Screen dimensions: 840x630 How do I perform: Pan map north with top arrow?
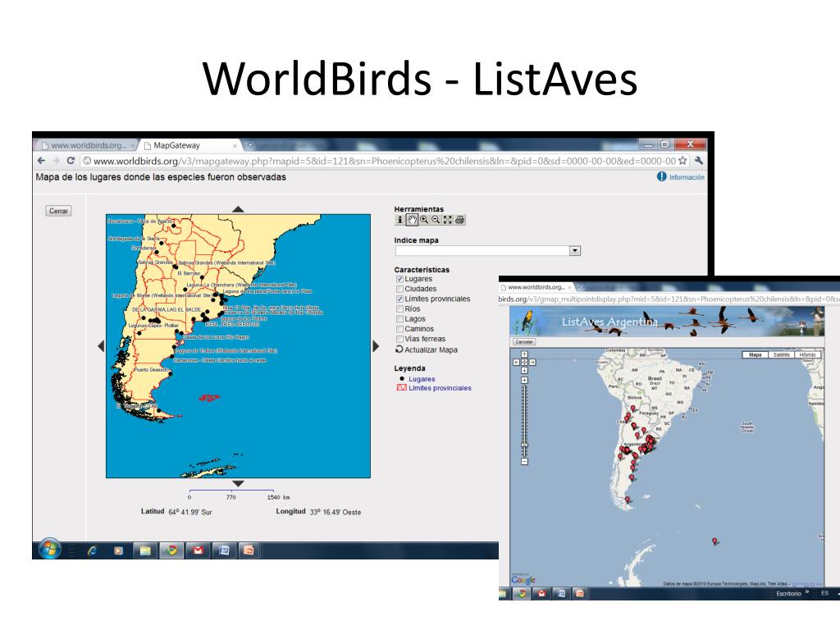tap(238, 209)
